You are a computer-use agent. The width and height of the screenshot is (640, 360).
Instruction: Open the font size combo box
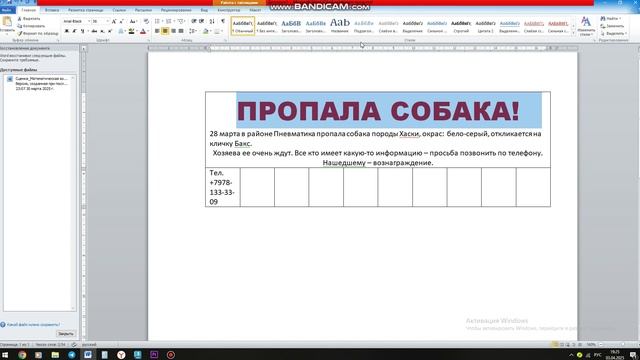pos(100,21)
